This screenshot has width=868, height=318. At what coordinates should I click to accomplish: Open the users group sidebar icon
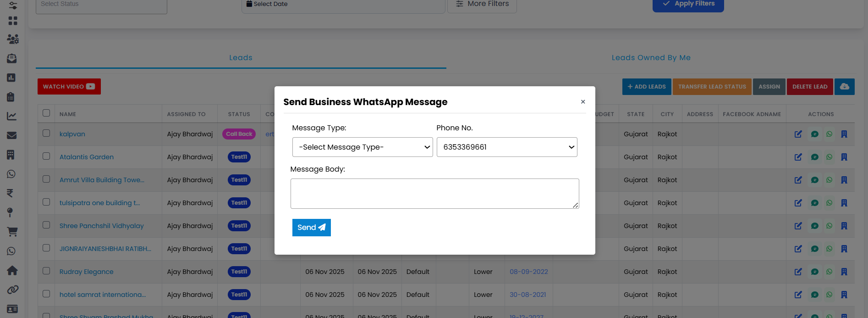pos(12,39)
